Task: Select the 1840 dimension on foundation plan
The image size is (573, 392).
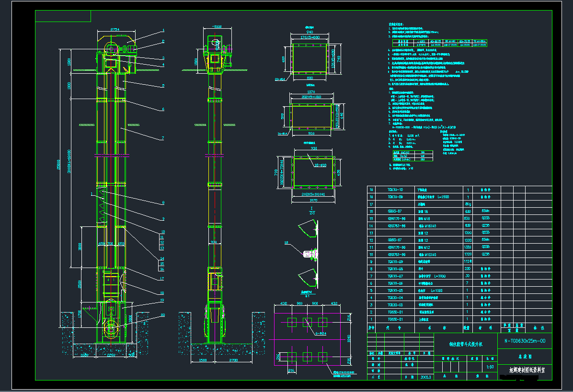Action: pos(348,338)
